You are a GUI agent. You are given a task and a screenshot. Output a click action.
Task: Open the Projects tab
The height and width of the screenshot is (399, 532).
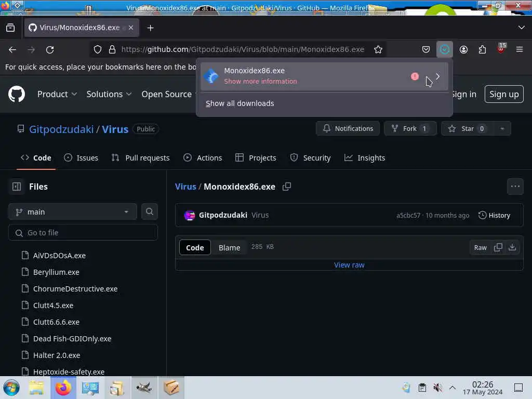point(256,158)
